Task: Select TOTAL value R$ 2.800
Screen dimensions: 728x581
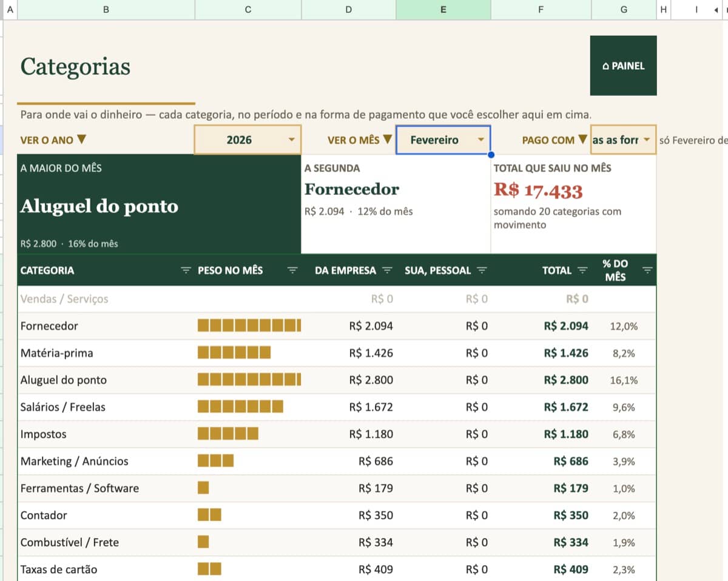Action: click(x=566, y=380)
